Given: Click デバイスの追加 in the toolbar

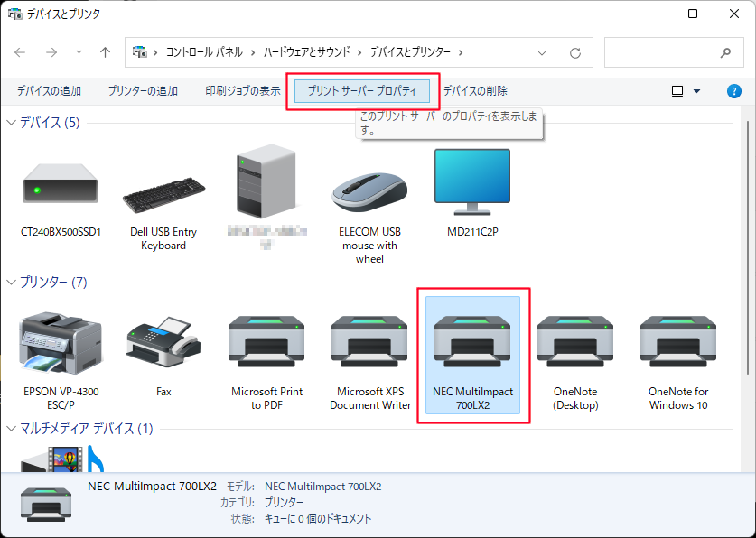Looking at the screenshot, I should point(49,90).
